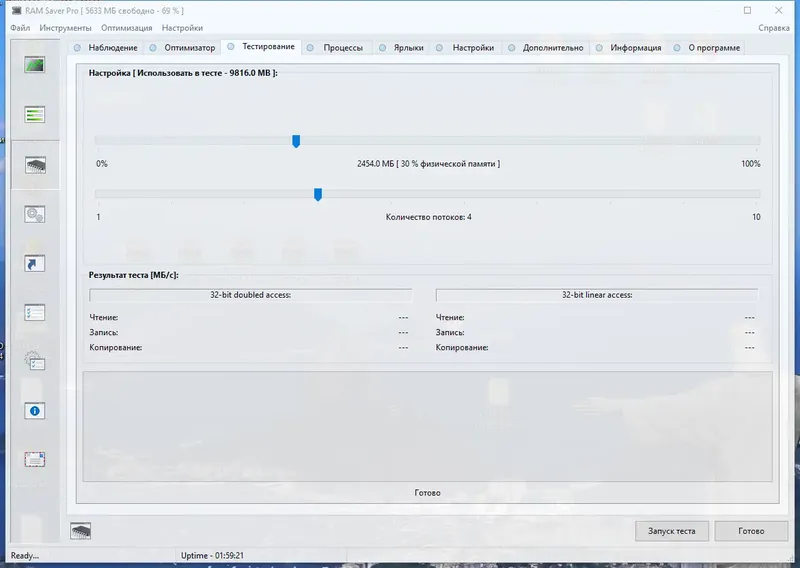Screen dimensions: 800x568
Task: Click 'Запись:' under linear access
Action: click(x=450, y=332)
